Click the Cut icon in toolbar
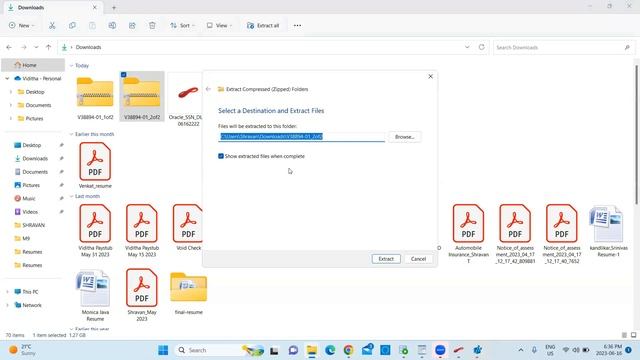640x360 pixels. coord(52,25)
